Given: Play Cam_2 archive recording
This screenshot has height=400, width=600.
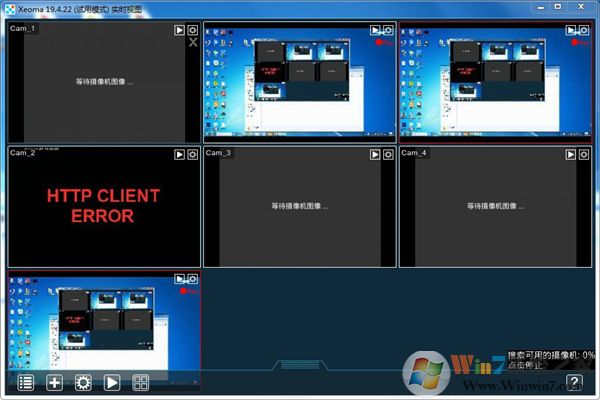Looking at the screenshot, I should pos(179,155).
